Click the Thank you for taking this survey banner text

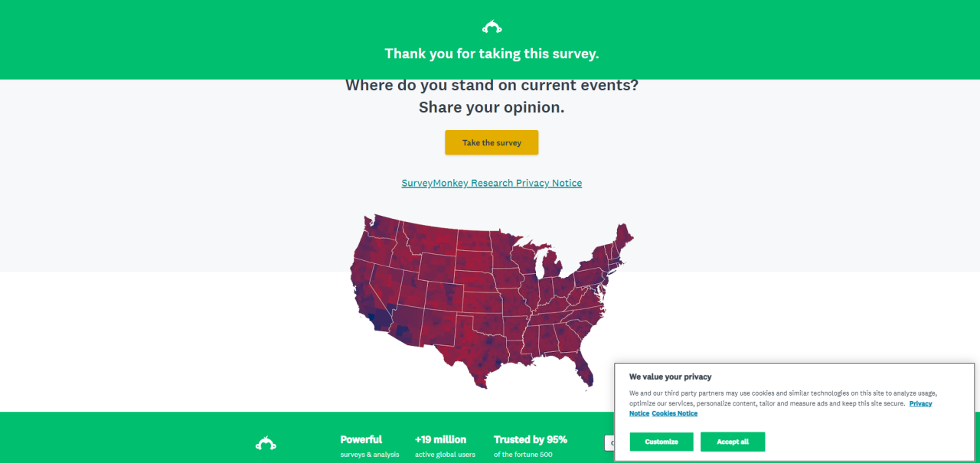[x=492, y=54]
